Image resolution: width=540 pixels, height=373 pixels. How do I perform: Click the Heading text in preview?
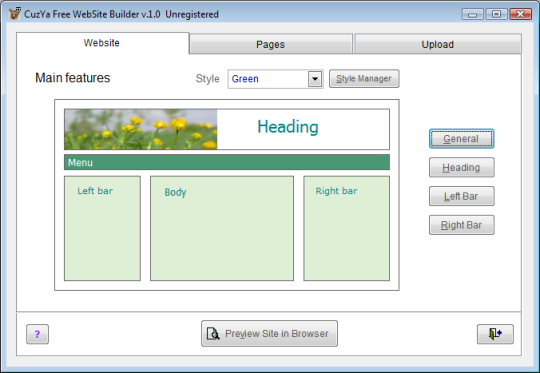pyautogui.click(x=288, y=127)
